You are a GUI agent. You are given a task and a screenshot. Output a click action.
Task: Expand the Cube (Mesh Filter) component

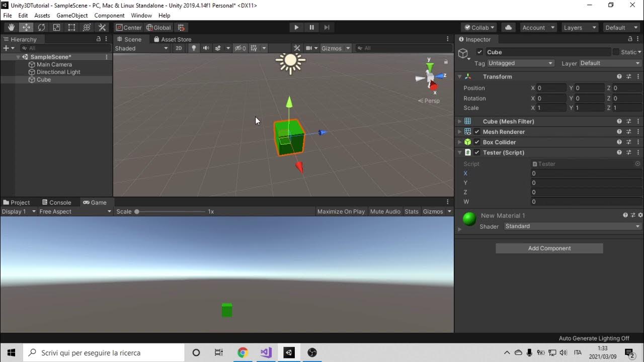[x=459, y=122]
